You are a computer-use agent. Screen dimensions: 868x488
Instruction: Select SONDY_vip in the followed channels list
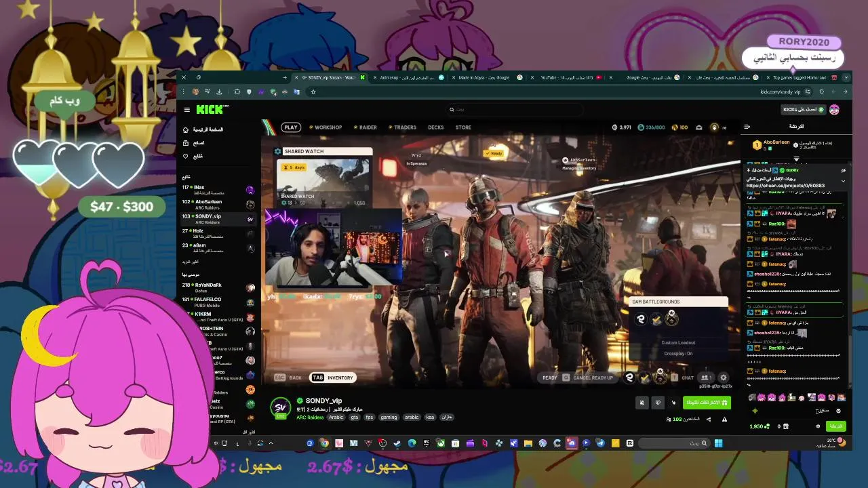pos(218,218)
